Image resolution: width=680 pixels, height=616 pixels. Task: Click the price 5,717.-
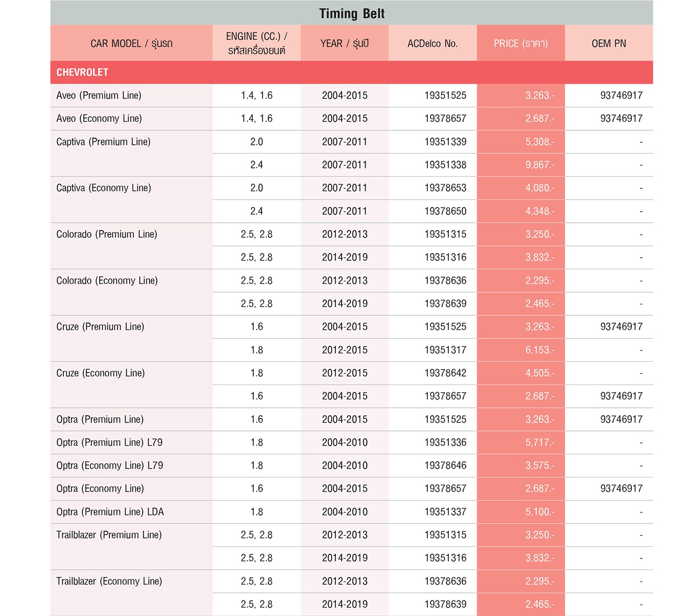click(x=540, y=442)
